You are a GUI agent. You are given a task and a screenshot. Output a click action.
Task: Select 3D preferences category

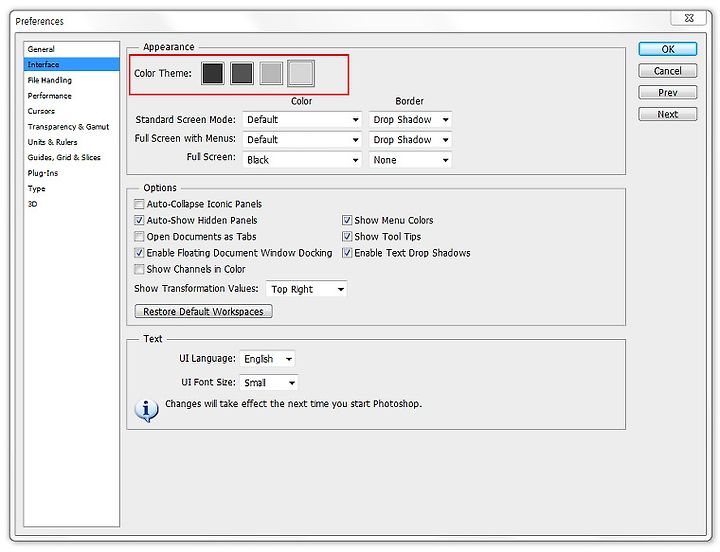click(x=72, y=204)
